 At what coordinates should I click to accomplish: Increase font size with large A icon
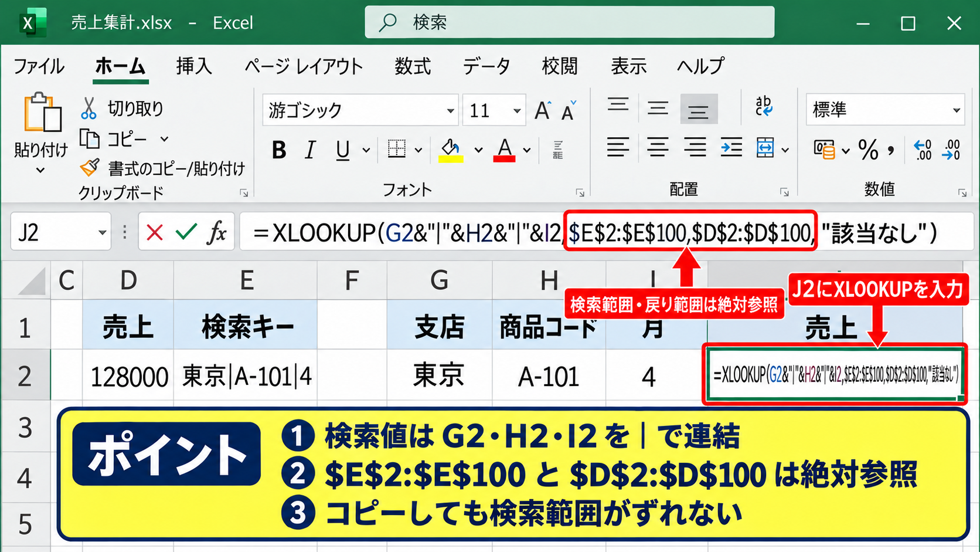click(x=543, y=110)
